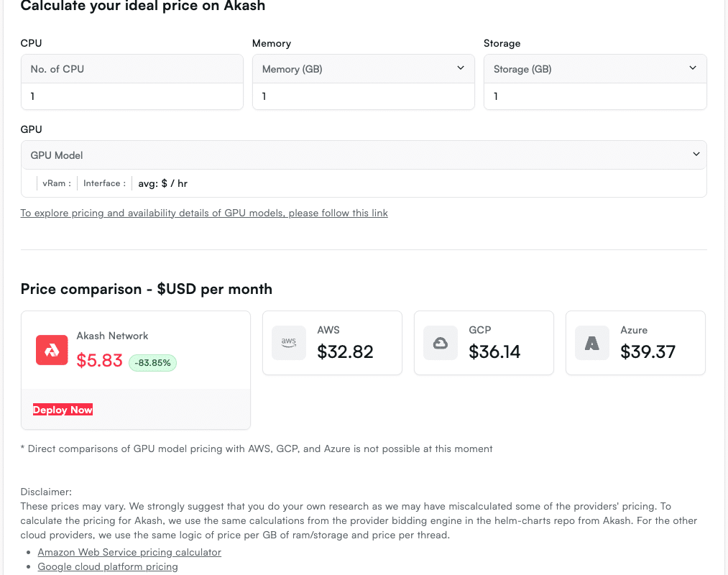Click the Akash Network red logo icon

coord(52,350)
